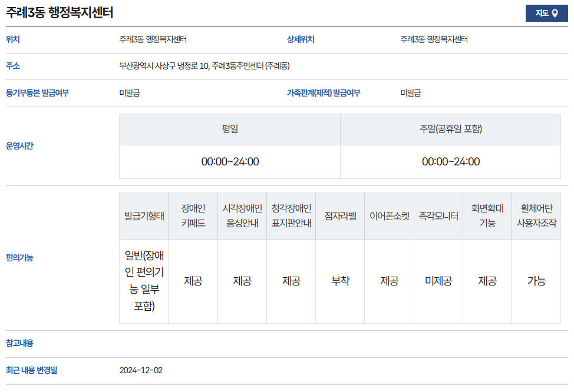574x392 pixels.
Task: Click the 휠체어탄 사용자조작 가능 cell
Action: [x=537, y=280]
